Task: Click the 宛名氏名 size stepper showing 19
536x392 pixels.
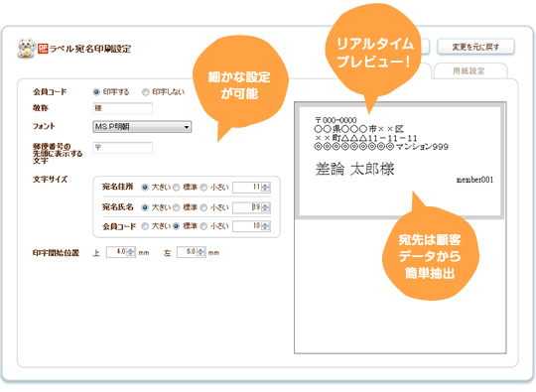Action: click(x=251, y=207)
